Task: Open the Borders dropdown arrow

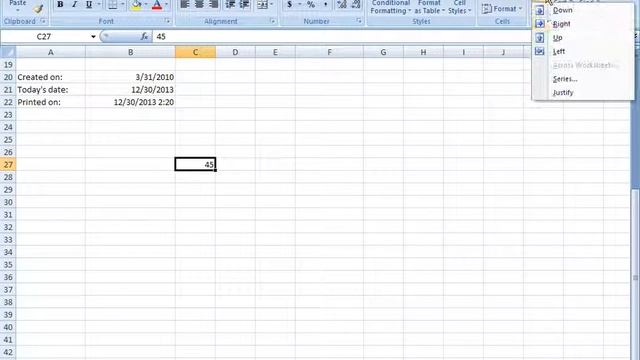Action: click(122, 4)
